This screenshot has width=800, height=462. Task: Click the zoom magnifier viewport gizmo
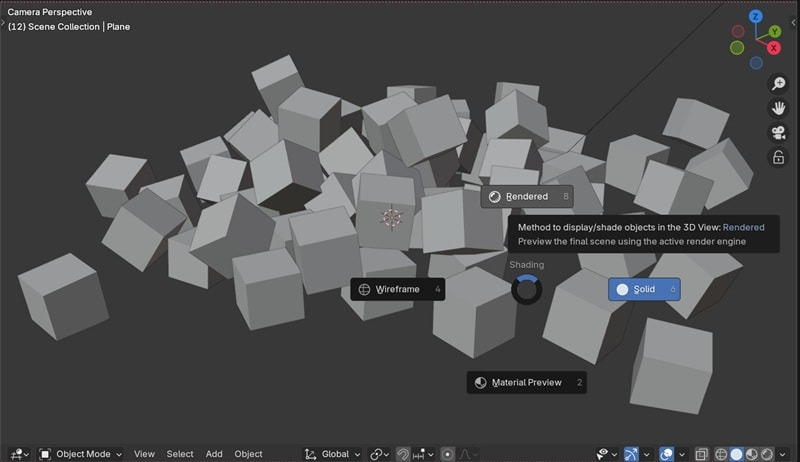779,83
